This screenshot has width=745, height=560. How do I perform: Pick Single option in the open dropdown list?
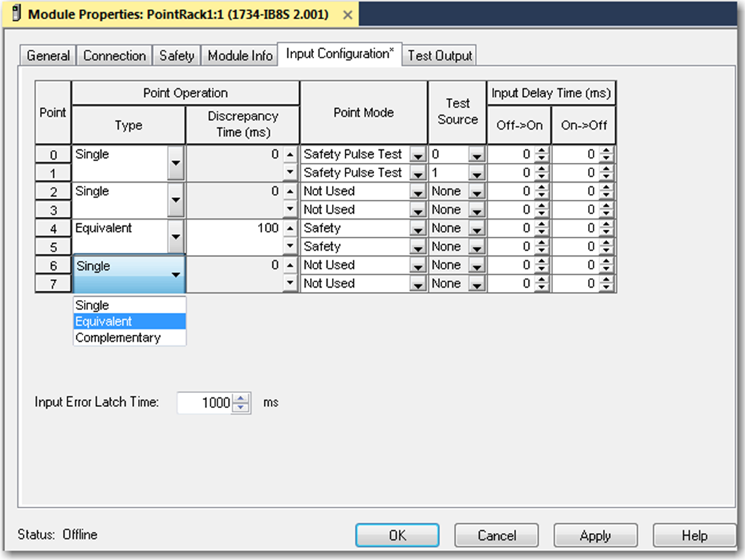click(x=129, y=306)
